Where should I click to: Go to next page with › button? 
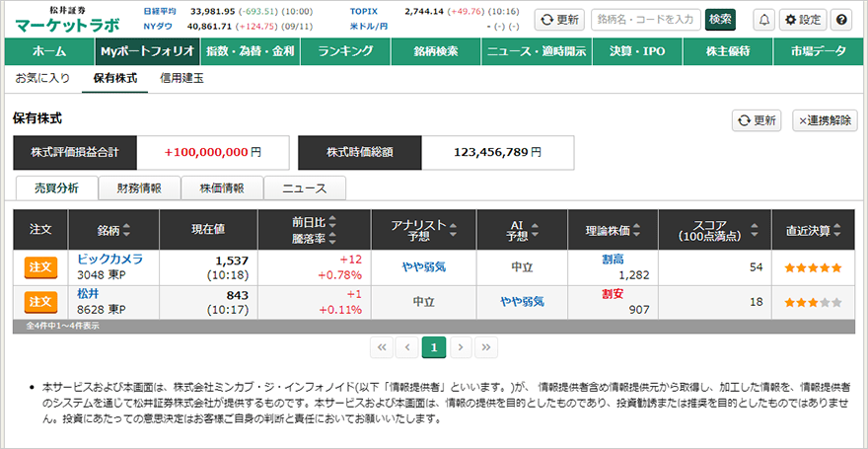tap(461, 347)
